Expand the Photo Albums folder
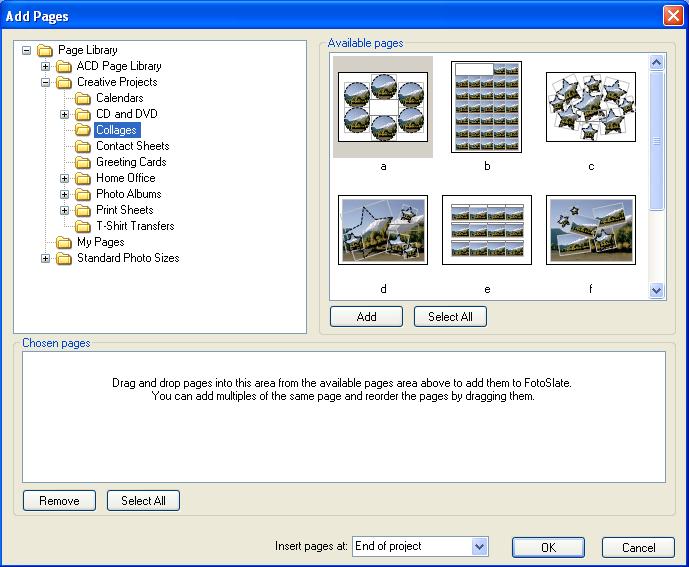Viewport: 689px width, 567px height. [65, 194]
